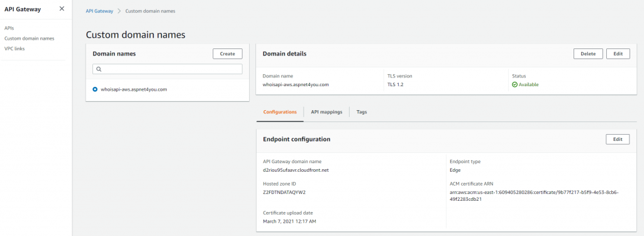Open the APIs navigation link
This screenshot has width=644, height=236.
coord(9,28)
